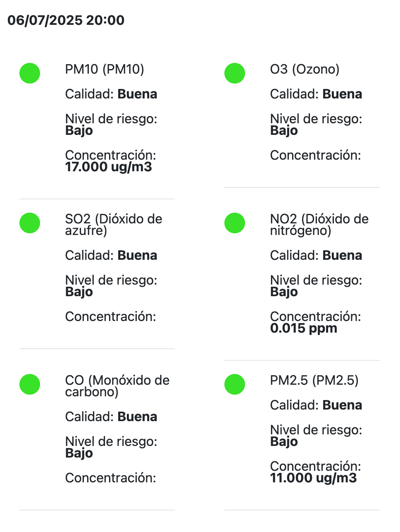The width and height of the screenshot is (400, 532).
Task: Click the green O3 Ozono indicator
Action: 235,73
